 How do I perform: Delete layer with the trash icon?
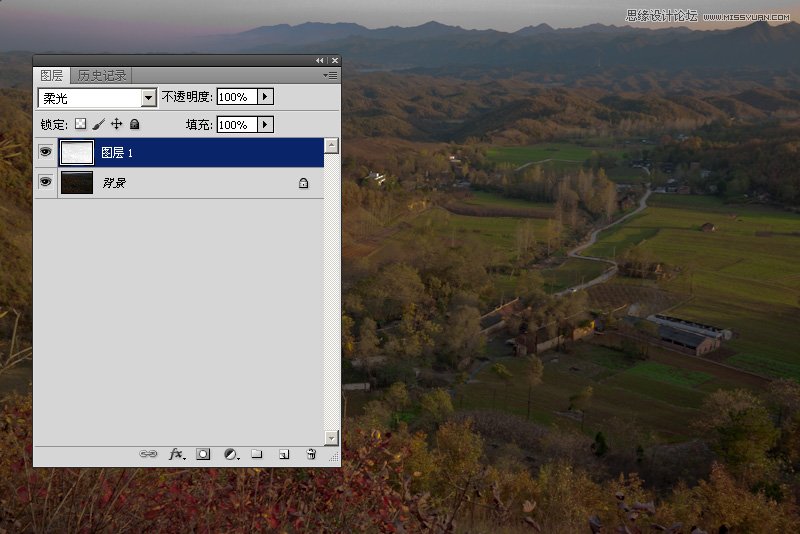pos(311,454)
